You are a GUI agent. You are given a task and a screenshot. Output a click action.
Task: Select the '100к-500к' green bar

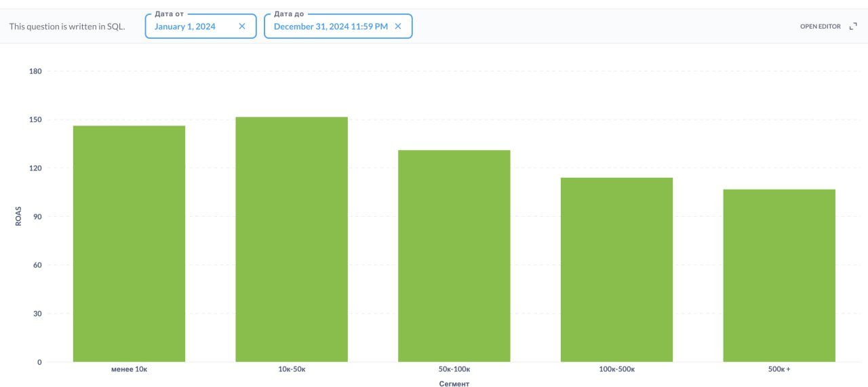tap(616, 270)
